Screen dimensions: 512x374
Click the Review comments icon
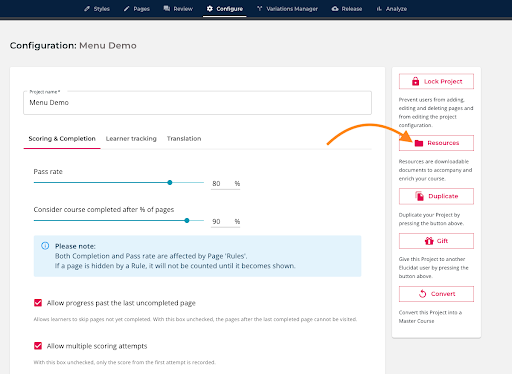[x=167, y=9]
